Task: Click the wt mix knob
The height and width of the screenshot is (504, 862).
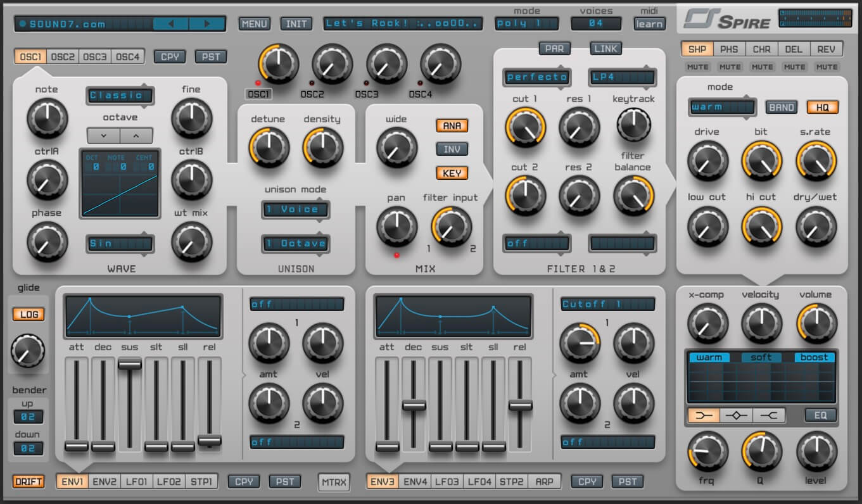Action: pos(192,242)
